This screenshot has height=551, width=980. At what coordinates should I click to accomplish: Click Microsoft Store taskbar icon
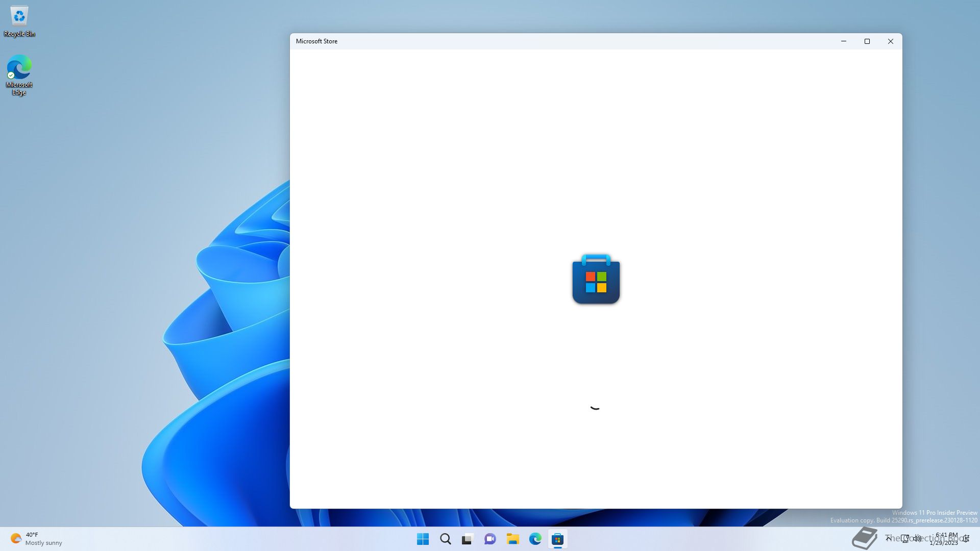tap(557, 539)
